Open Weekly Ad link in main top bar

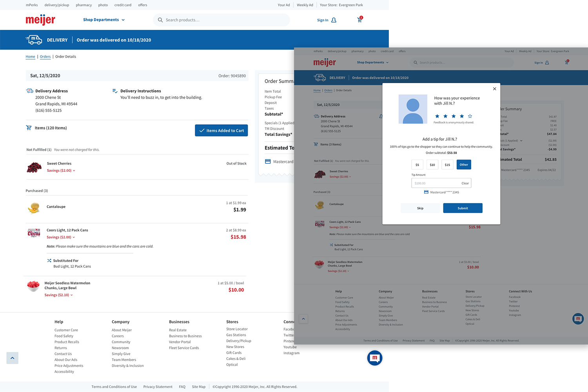click(305, 5)
